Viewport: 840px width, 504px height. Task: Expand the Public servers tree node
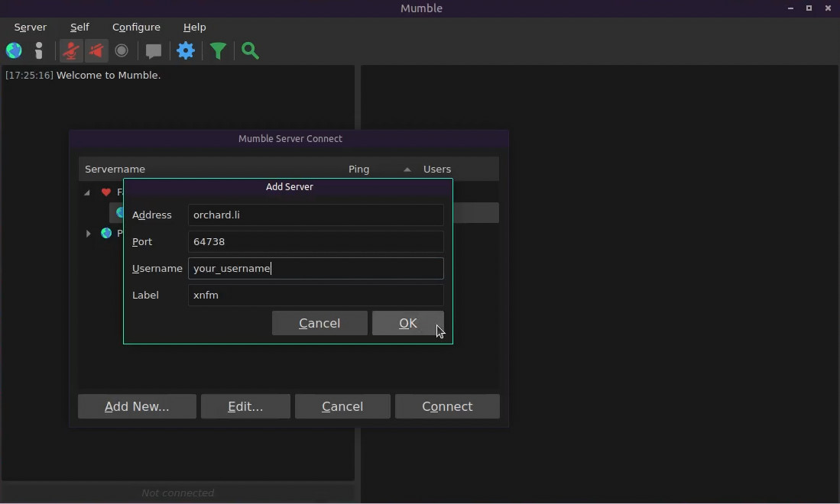click(89, 233)
